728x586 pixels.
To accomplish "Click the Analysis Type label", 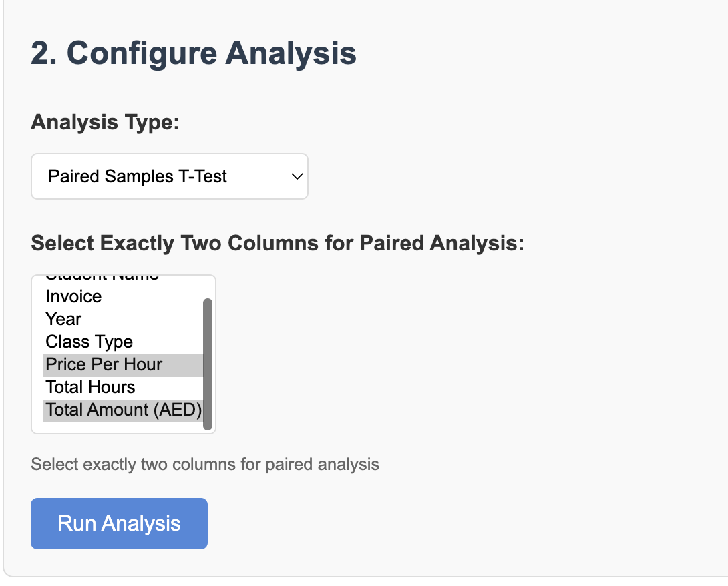I will pos(105,122).
